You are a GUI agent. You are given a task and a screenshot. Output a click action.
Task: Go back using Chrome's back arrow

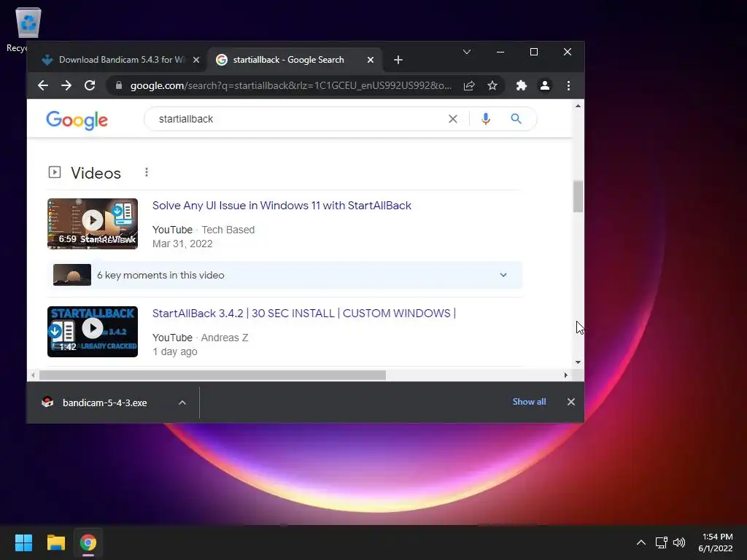click(43, 86)
